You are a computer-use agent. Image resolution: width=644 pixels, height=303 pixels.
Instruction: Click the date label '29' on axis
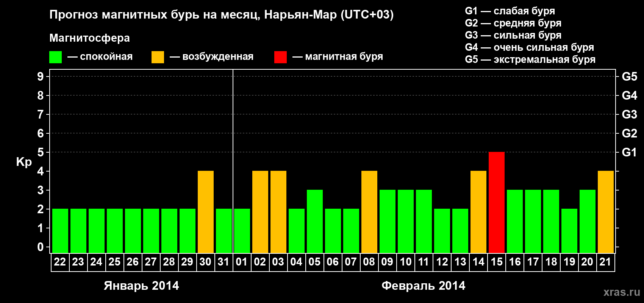(187, 262)
